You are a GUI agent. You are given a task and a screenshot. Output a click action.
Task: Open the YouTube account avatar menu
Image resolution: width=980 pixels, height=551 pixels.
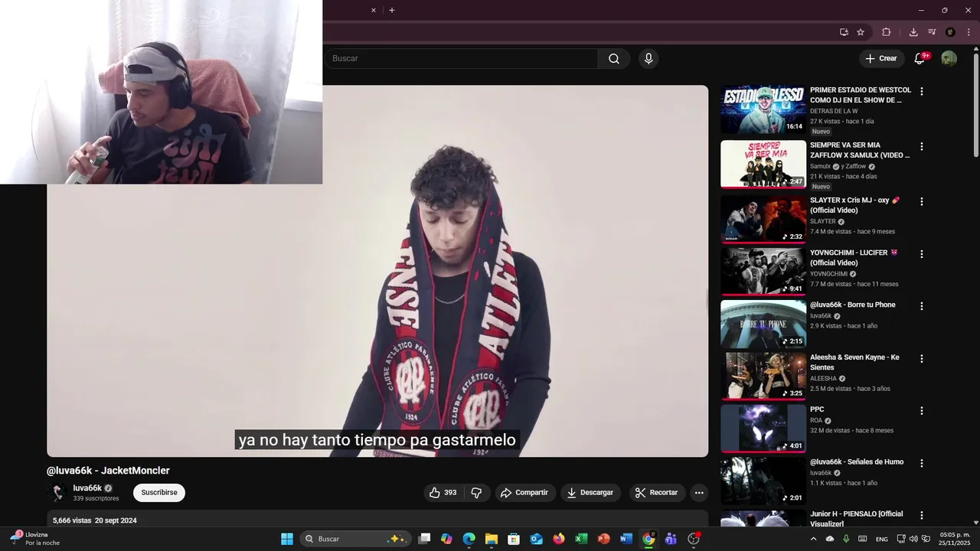coord(949,59)
